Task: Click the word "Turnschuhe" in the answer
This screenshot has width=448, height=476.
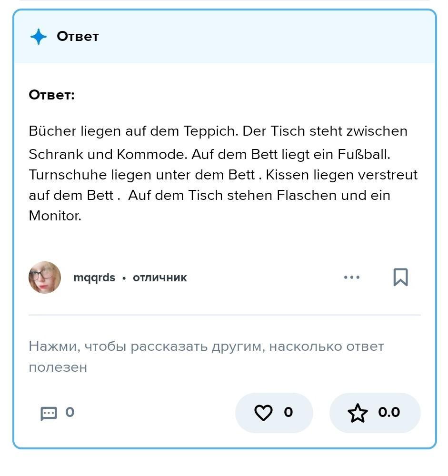Action: click(68, 175)
